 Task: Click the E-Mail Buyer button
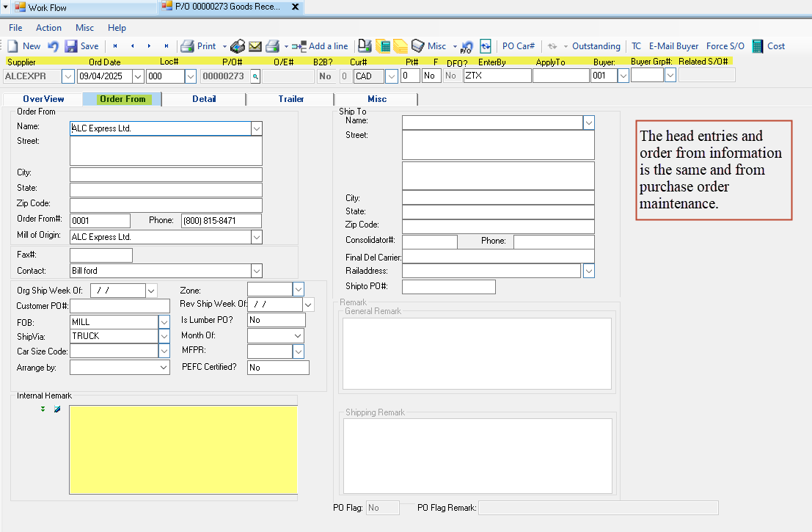(673, 46)
